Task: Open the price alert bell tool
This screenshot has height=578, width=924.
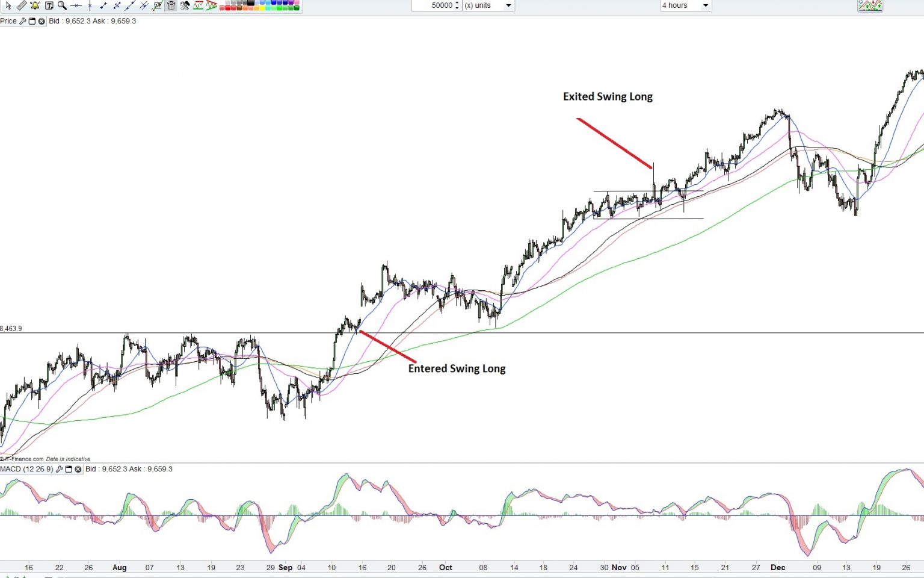Action: 35,6
